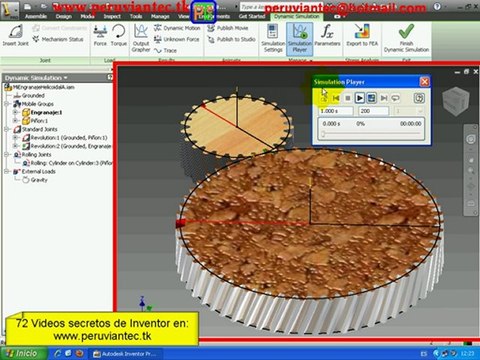Click skip to end in Simulation Player
Viewport: 480px width, 360px height.
pos(384,98)
